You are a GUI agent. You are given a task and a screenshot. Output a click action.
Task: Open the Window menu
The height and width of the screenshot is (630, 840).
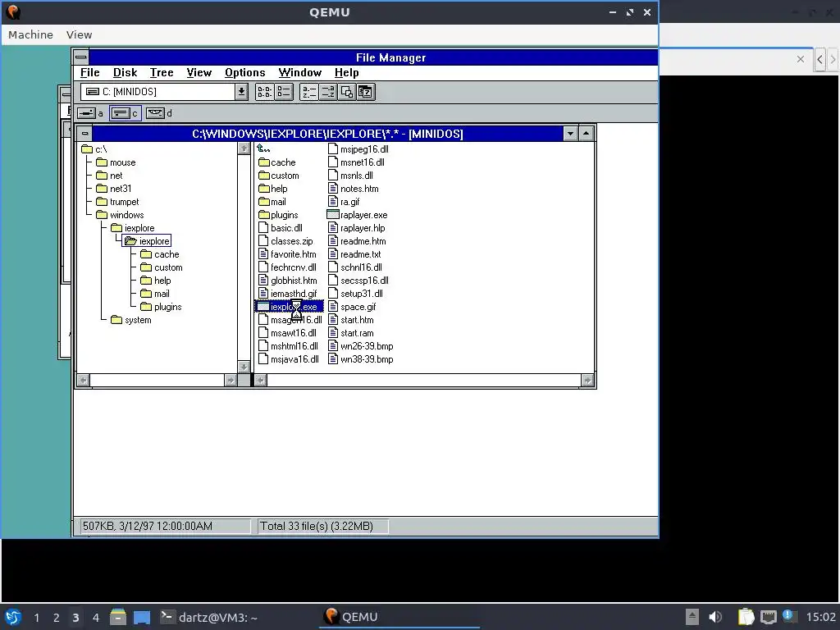(x=300, y=72)
